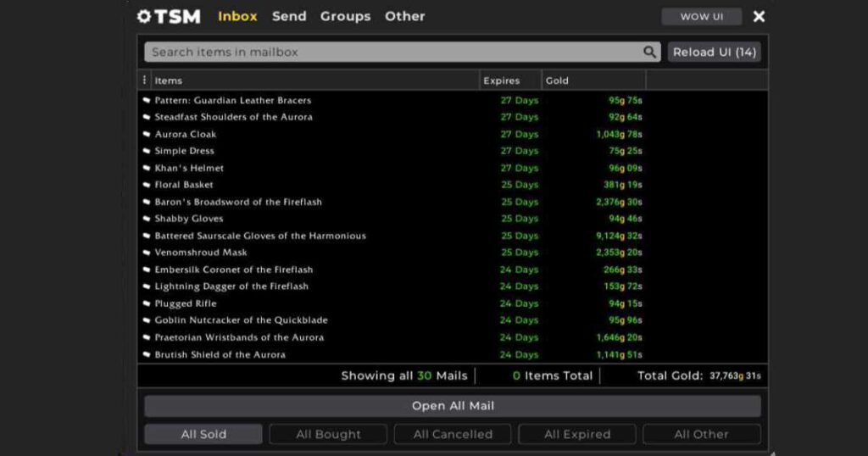Click the mail icon beside Floral Basket
Viewport: 868px width, 456px height.
tap(147, 185)
